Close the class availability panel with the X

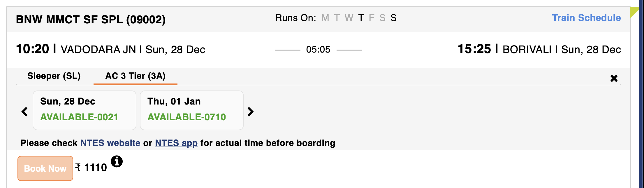tap(614, 78)
